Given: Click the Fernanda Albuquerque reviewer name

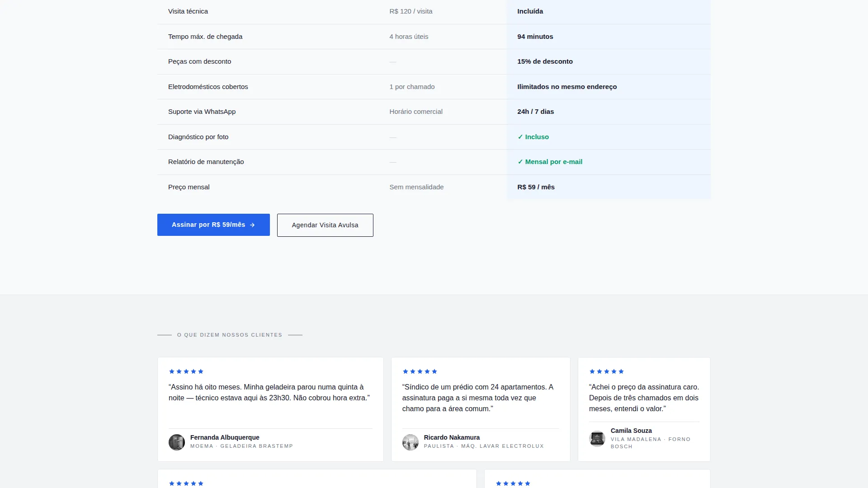Looking at the screenshot, I should (x=225, y=437).
